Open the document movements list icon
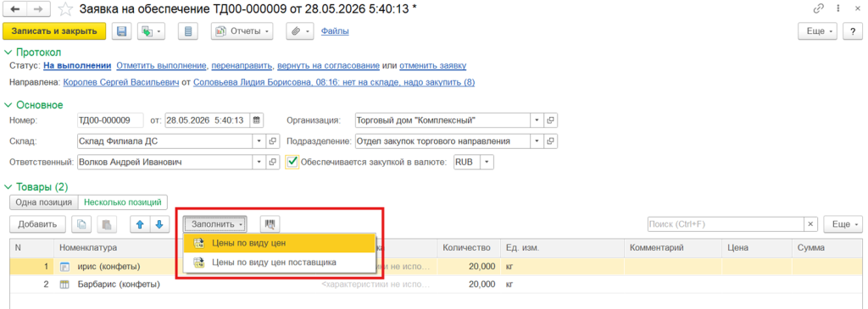The width and height of the screenshot is (868, 309). point(187,31)
